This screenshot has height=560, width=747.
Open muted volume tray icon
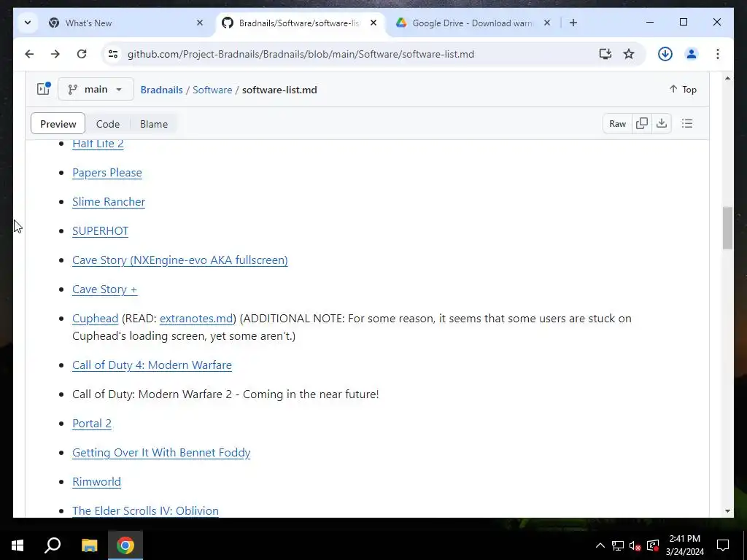635,545
